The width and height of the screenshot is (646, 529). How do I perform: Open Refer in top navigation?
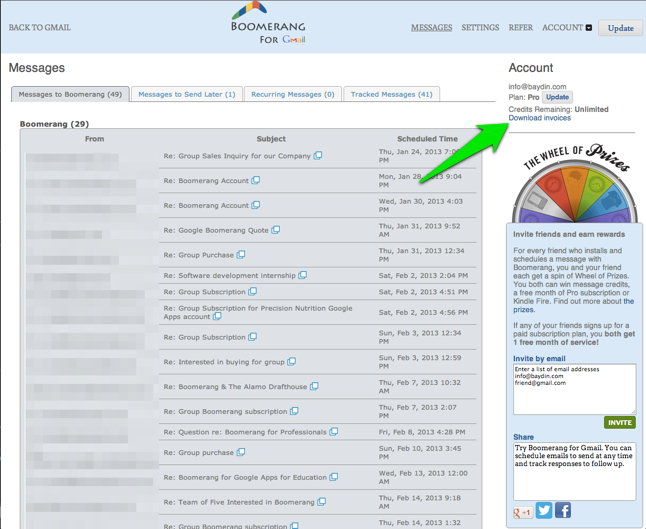click(x=520, y=28)
